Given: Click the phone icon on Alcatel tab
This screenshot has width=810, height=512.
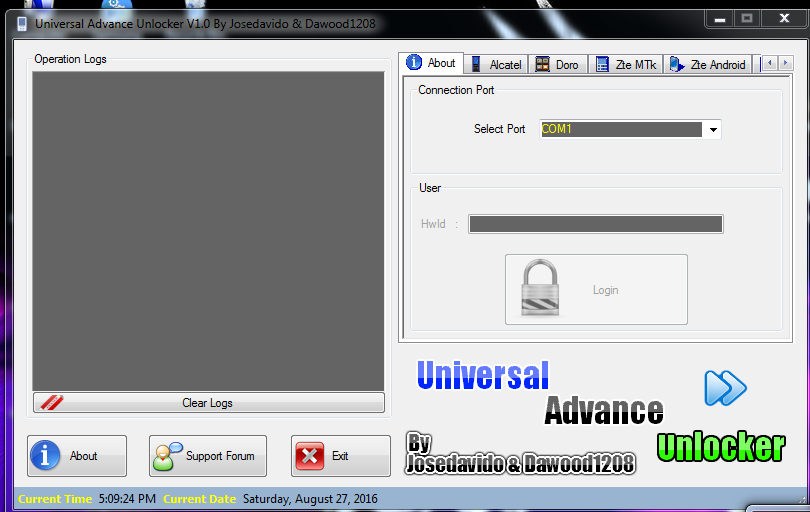Looking at the screenshot, I should click(476, 64).
